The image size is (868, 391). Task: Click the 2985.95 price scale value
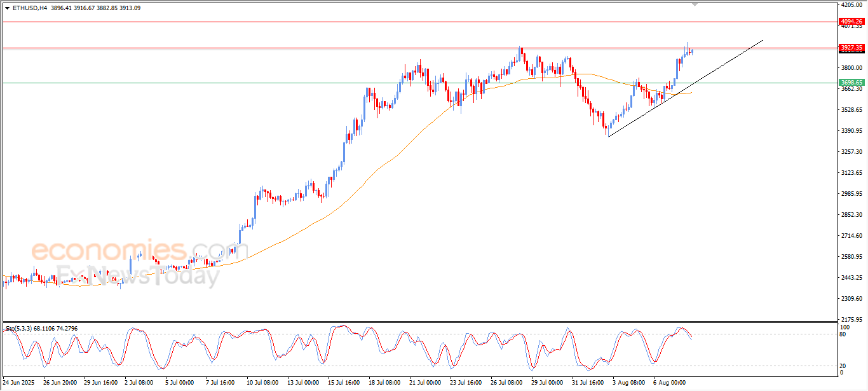851,194
